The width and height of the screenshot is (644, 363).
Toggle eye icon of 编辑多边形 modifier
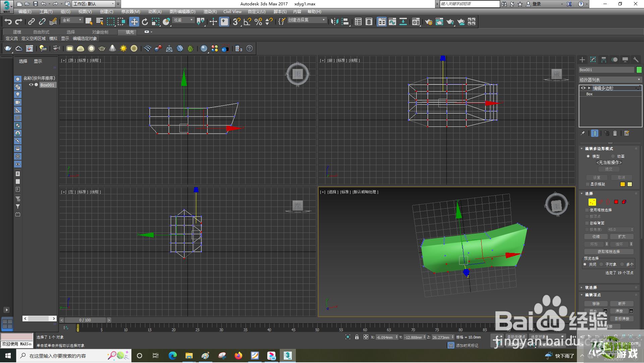(x=583, y=88)
